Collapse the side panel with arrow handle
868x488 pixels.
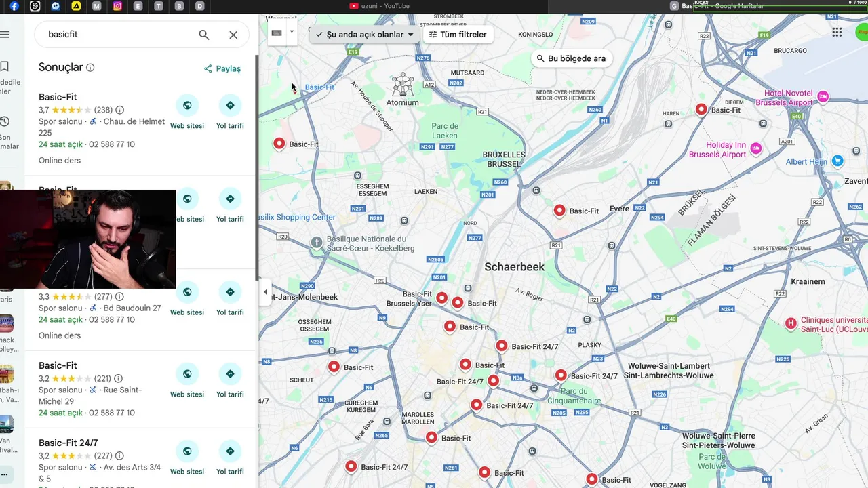(x=265, y=292)
